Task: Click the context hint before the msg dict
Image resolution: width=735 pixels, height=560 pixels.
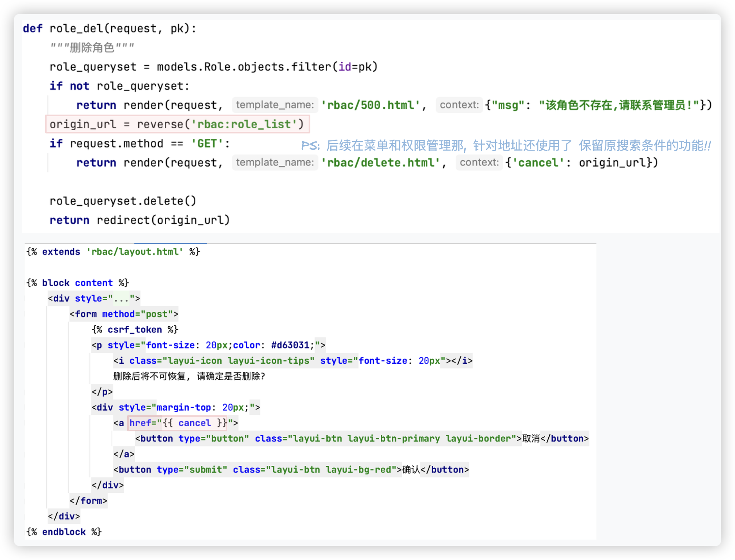Action: pos(459,105)
